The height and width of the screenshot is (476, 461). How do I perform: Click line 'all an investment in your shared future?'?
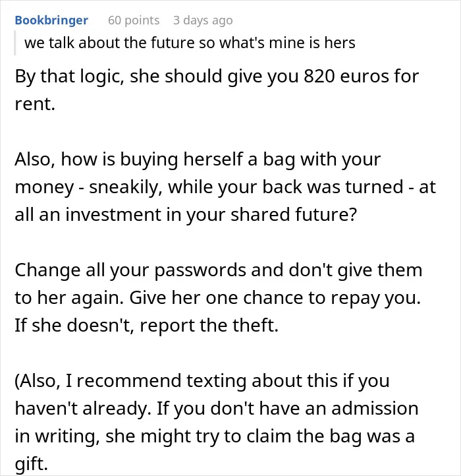pyautogui.click(x=186, y=215)
